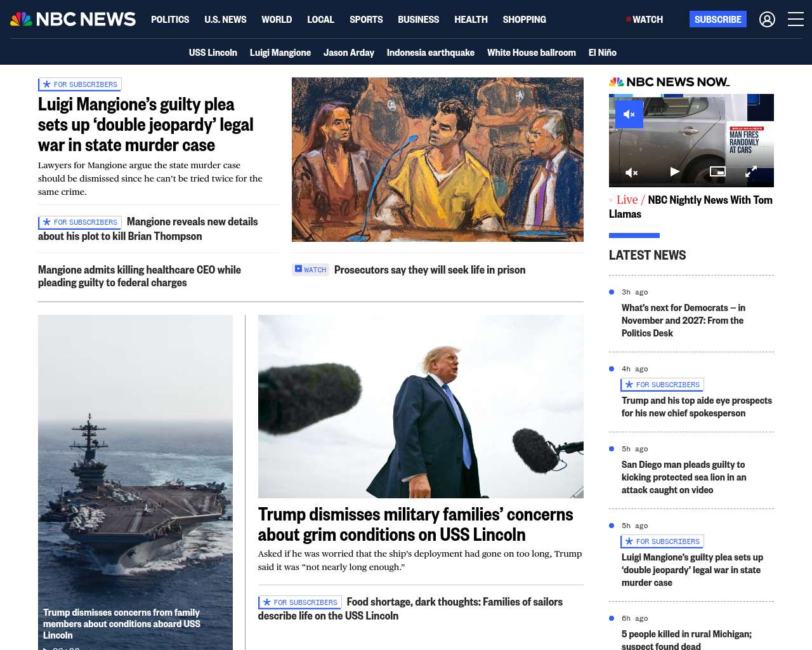Screen dimensions: 812x650
Task: Open the Trump with microphones photo
Action: click(x=421, y=406)
